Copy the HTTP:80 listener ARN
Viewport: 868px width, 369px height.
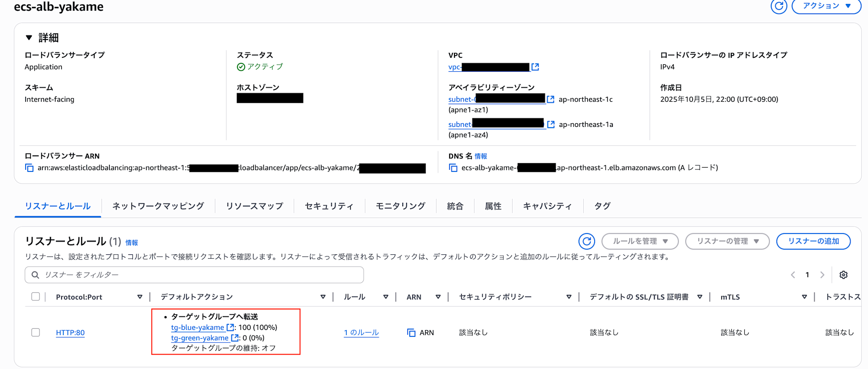[411, 333]
